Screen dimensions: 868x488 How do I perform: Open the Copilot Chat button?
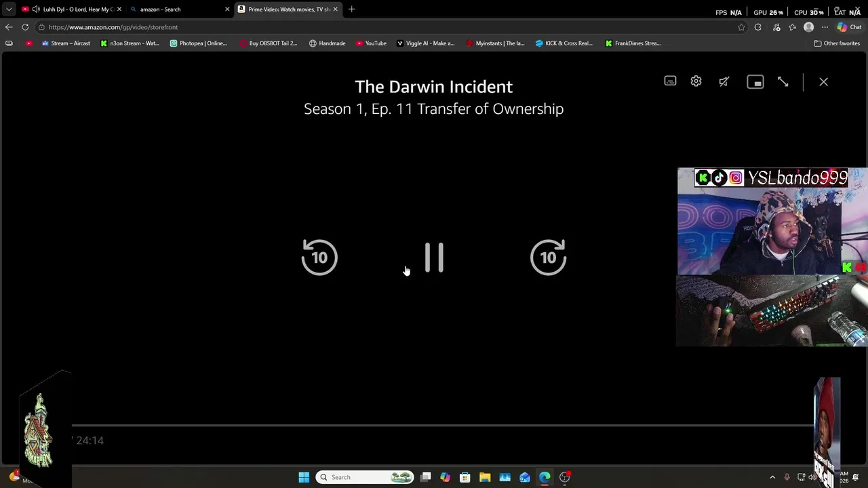(849, 27)
